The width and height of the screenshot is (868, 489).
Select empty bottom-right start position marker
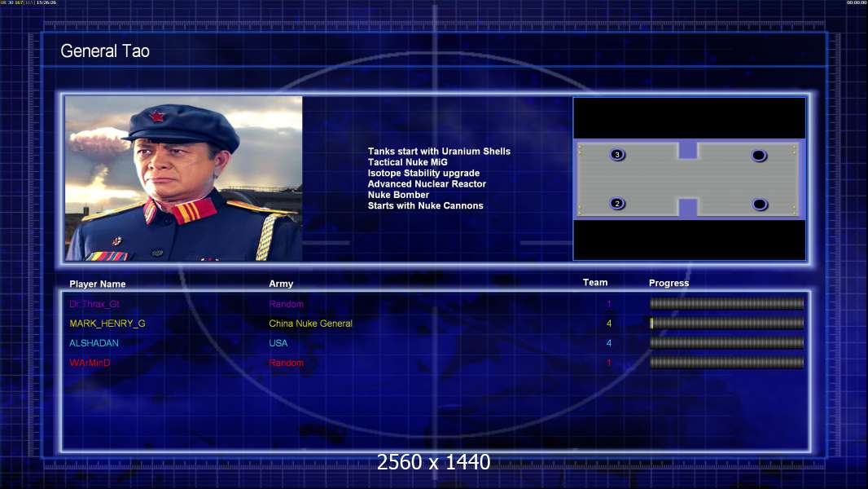(760, 205)
